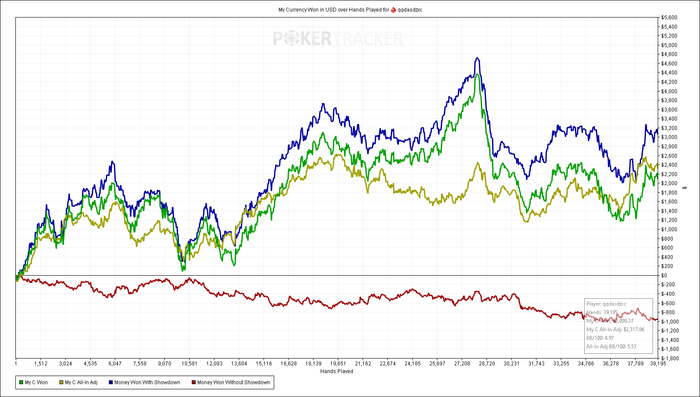Click the red Money Won Without Showdown swatch

pos(193,383)
